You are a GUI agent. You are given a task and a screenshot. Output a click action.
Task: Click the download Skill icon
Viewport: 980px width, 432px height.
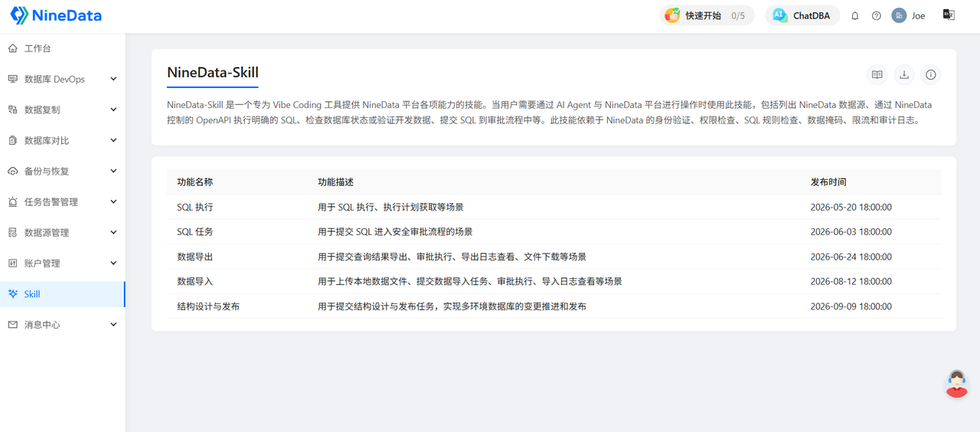[904, 74]
